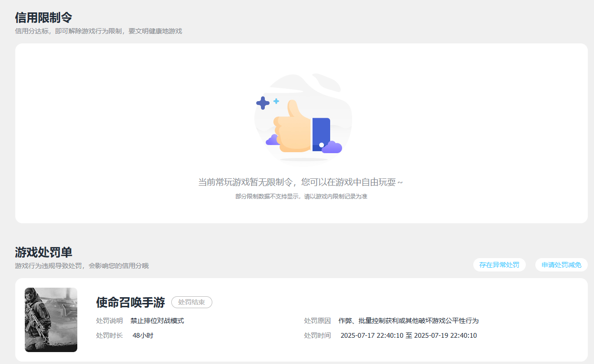Click the 申请处罚减免 button
The height and width of the screenshot is (364, 594).
(x=561, y=265)
